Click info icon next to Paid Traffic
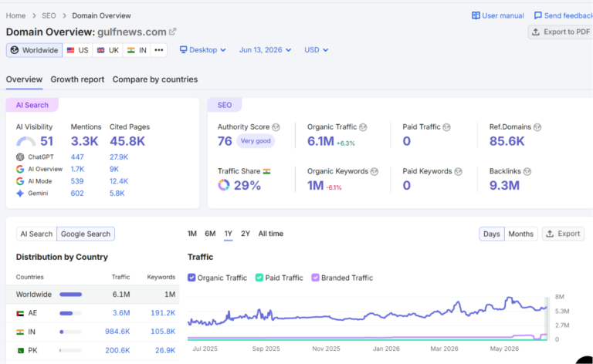Screen dimensions: 593x364 tap(446, 127)
